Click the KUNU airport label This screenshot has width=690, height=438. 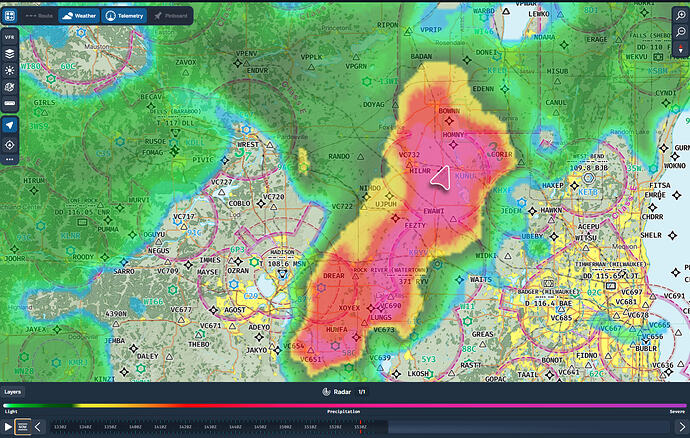click(x=465, y=176)
